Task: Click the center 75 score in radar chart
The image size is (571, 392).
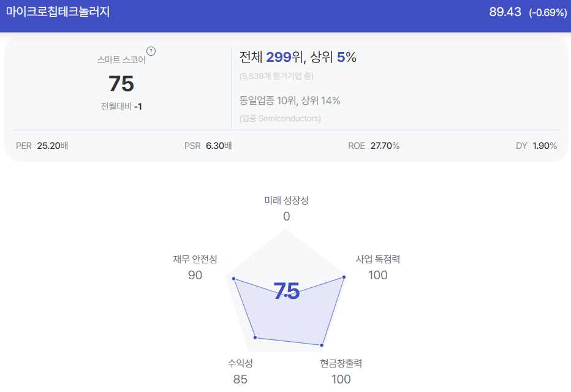Action: pyautogui.click(x=287, y=291)
